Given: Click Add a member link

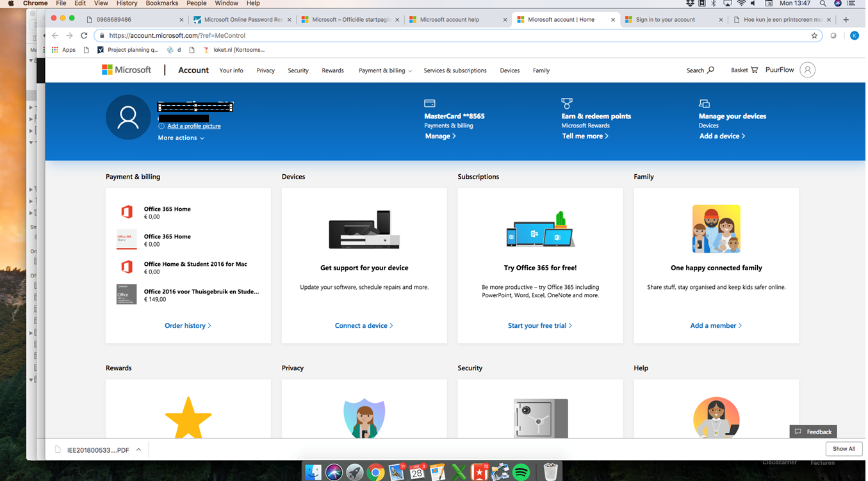Looking at the screenshot, I should click(x=716, y=326).
